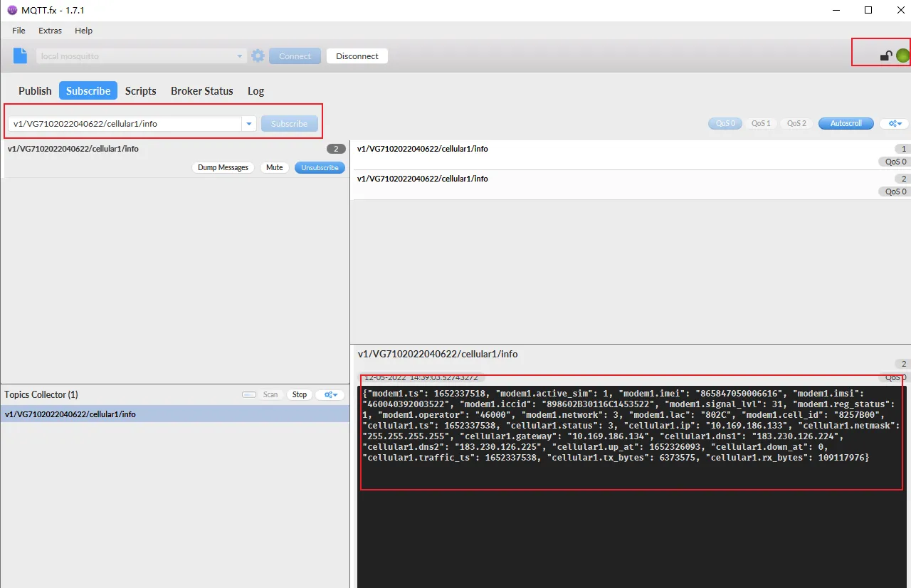Viewport: 911px width, 588px height.
Task: Open the Broker Status tab
Action: tap(202, 91)
